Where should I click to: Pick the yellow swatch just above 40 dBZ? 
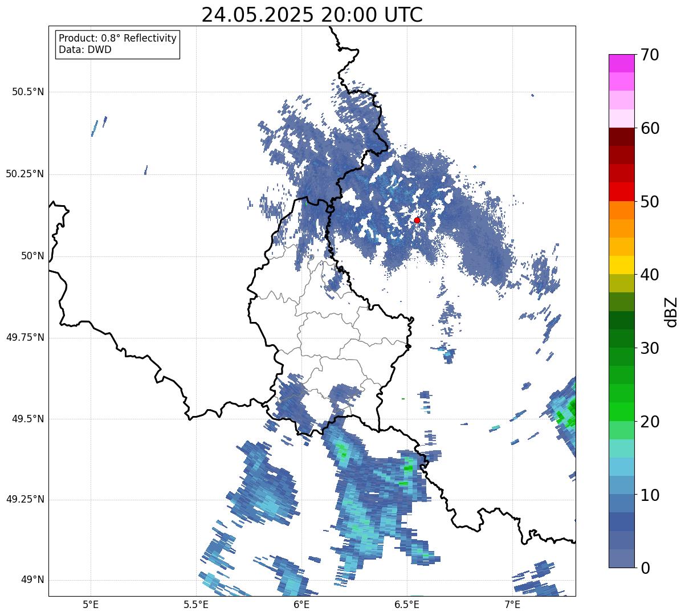[621, 266]
